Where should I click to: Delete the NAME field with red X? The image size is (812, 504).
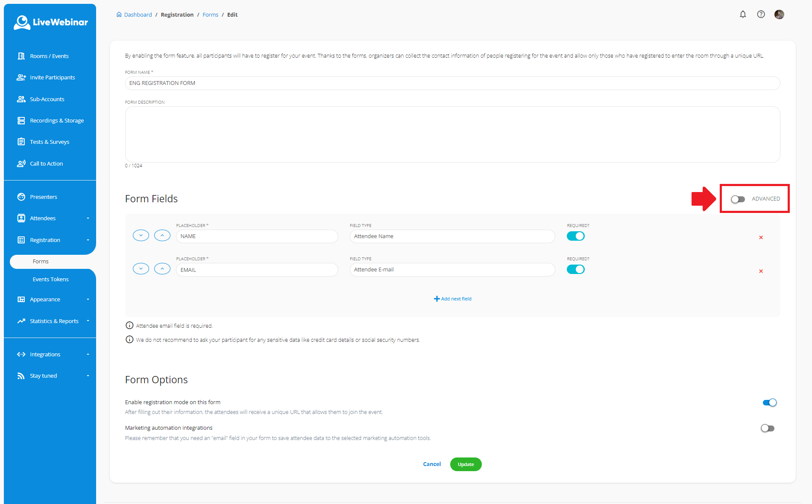[x=761, y=237]
